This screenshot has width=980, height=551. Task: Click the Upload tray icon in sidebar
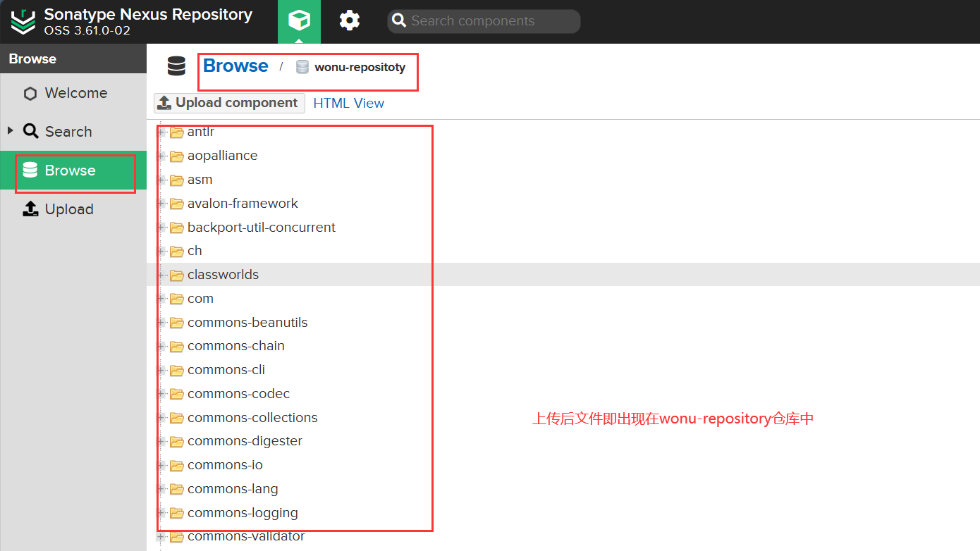(30, 209)
